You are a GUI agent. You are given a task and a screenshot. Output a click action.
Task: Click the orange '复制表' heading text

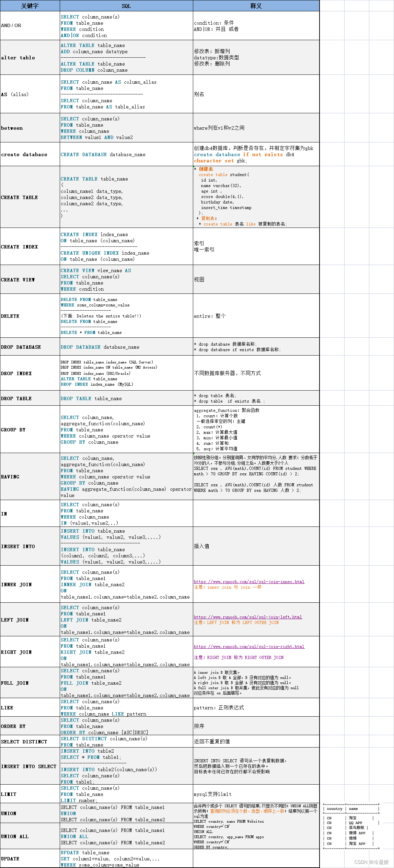208,218
